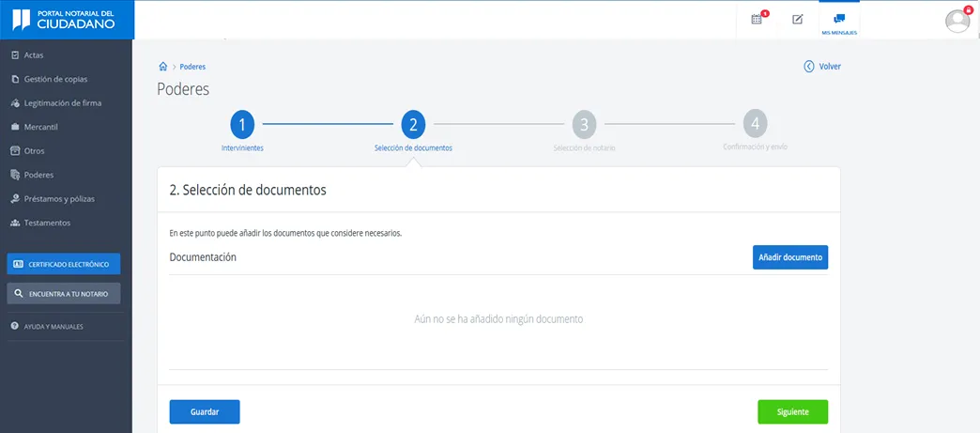Open Préstamos y pólizas menu item
This screenshot has height=433, width=980.
(59, 199)
